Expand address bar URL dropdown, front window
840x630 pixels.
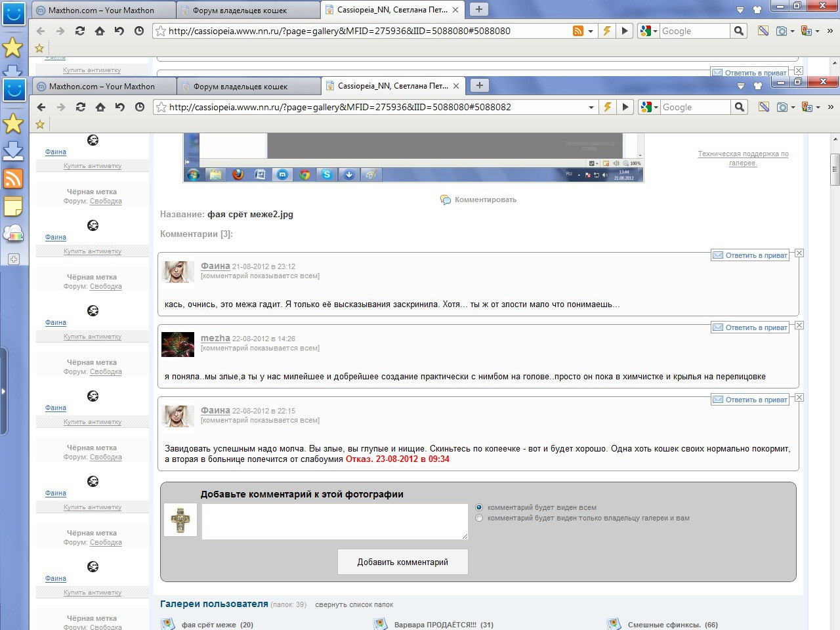[591, 107]
